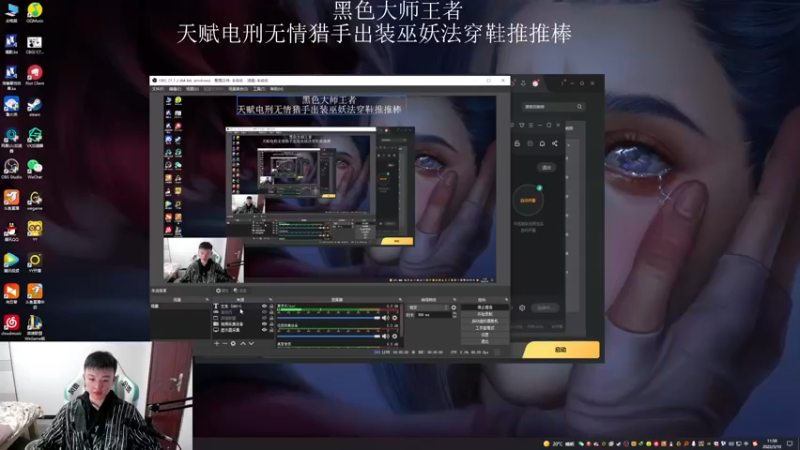Open the cloudmusic desktop icon

(11, 326)
